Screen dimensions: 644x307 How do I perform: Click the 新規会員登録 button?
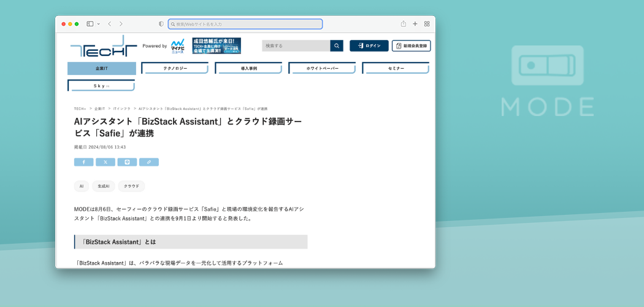(411, 46)
